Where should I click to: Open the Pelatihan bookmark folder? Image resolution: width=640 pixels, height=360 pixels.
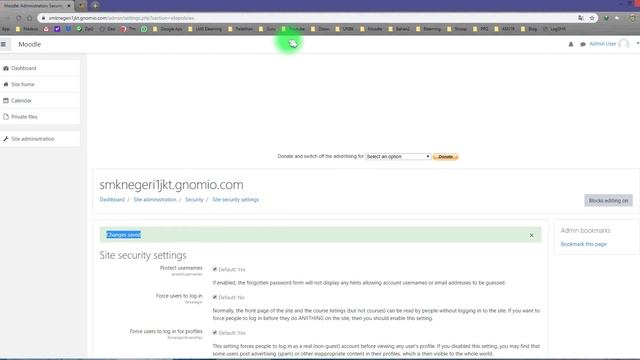tap(240, 29)
